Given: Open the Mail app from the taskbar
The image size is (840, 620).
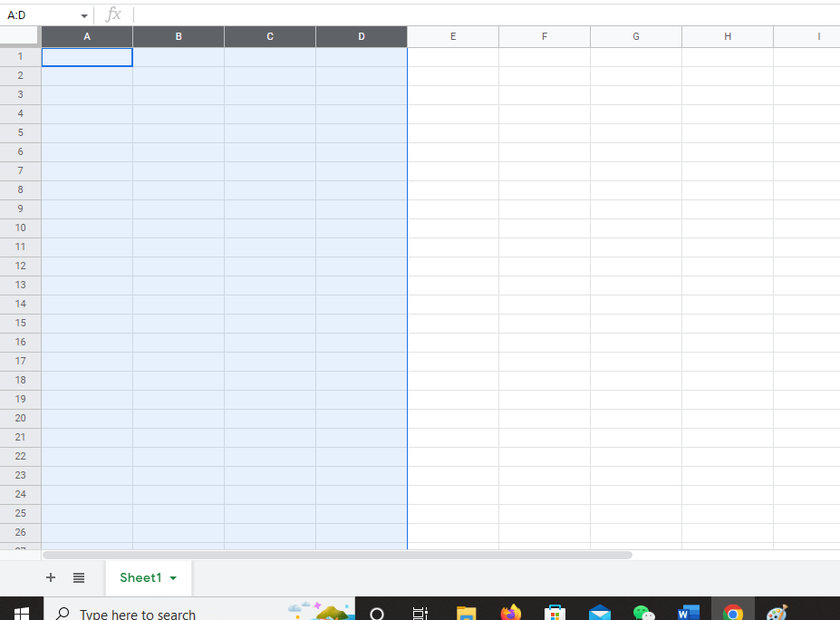Looking at the screenshot, I should click(x=599, y=612).
